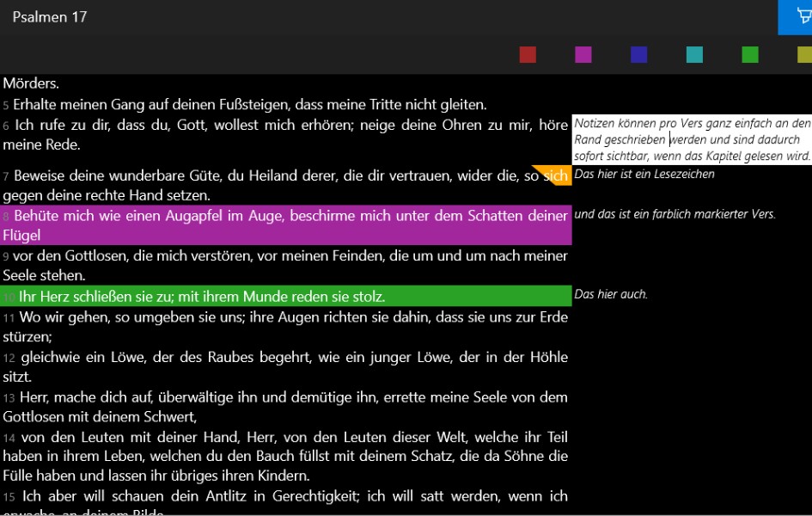The image size is (812, 516).
Task: Pick the green highlight color
Action: point(750,55)
